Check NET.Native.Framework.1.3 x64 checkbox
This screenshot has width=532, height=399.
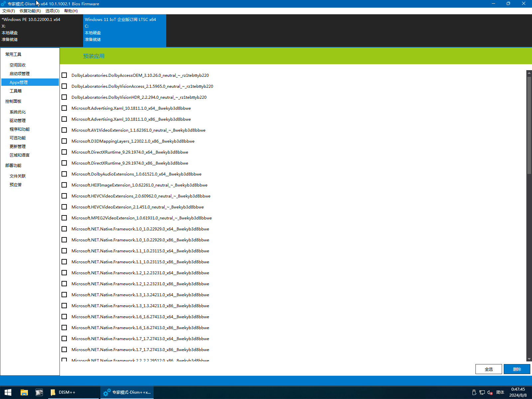64,295
